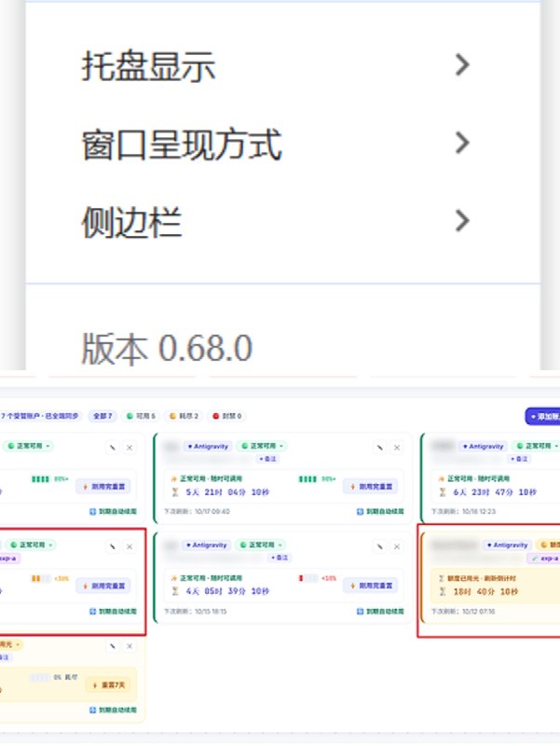This screenshot has width=560, height=746.
Task: Open 正常可用 dropdown on the <30% card
Action: click(31, 545)
